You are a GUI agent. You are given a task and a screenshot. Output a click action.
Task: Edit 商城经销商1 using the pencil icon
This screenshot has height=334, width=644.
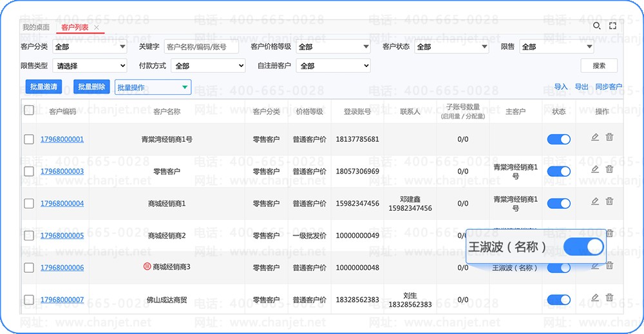tap(594, 201)
